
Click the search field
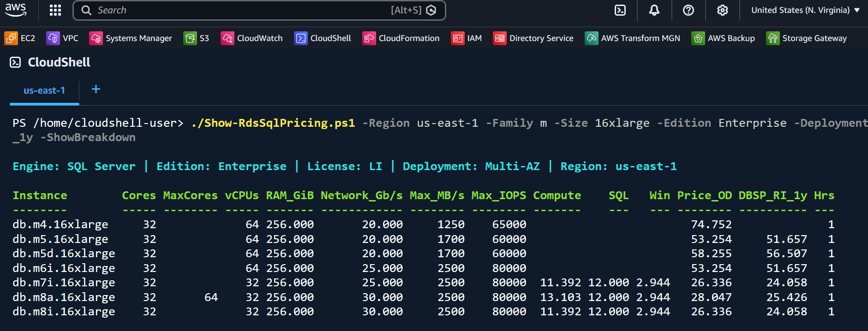pos(259,10)
